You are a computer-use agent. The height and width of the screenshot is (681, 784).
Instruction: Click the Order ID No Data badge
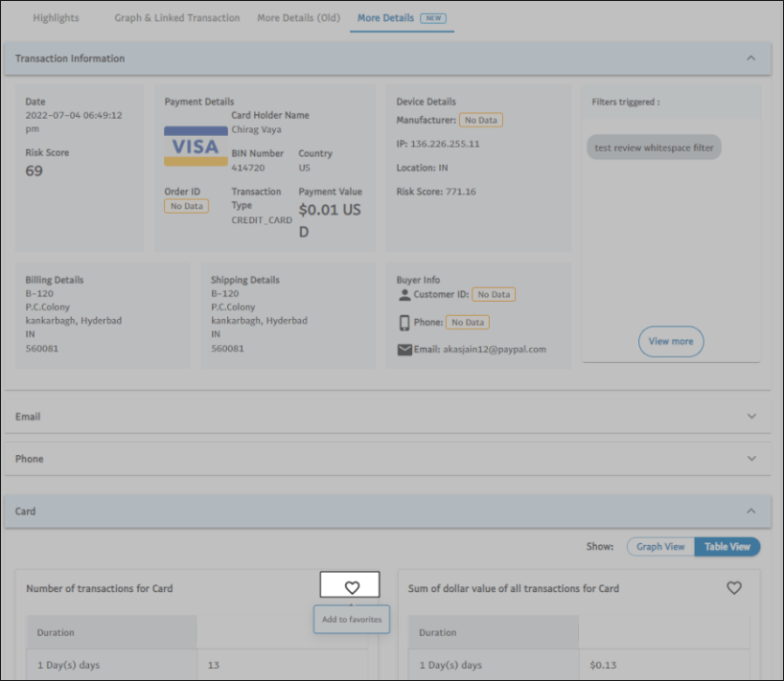pyautogui.click(x=186, y=207)
